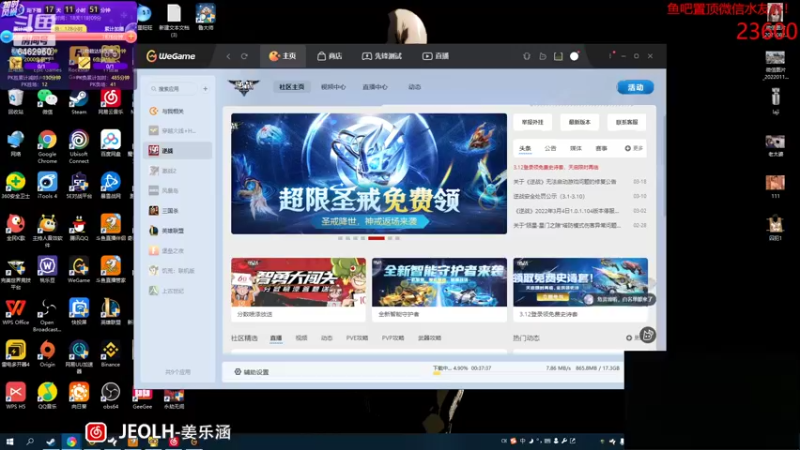Select 与我相关 in the sidebar
Image resolution: width=800 pixels, height=450 pixels.
click(x=178, y=111)
